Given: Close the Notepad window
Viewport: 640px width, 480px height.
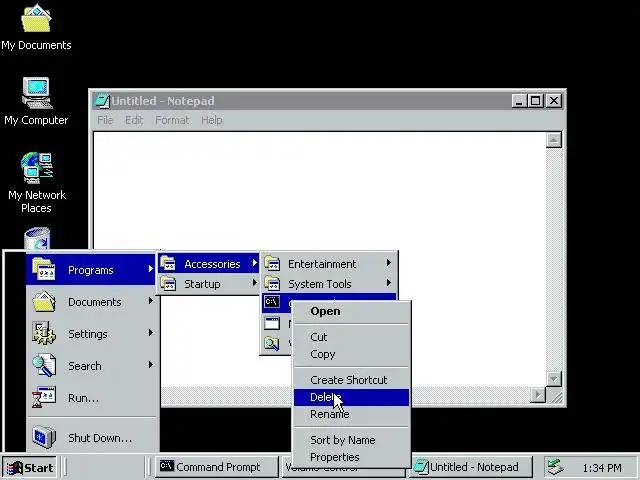Looking at the screenshot, I should [x=554, y=101].
